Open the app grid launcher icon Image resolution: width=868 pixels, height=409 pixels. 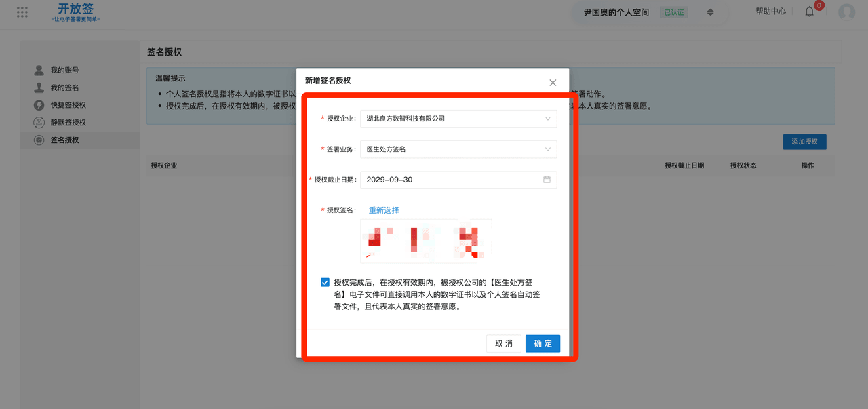pos(22,12)
